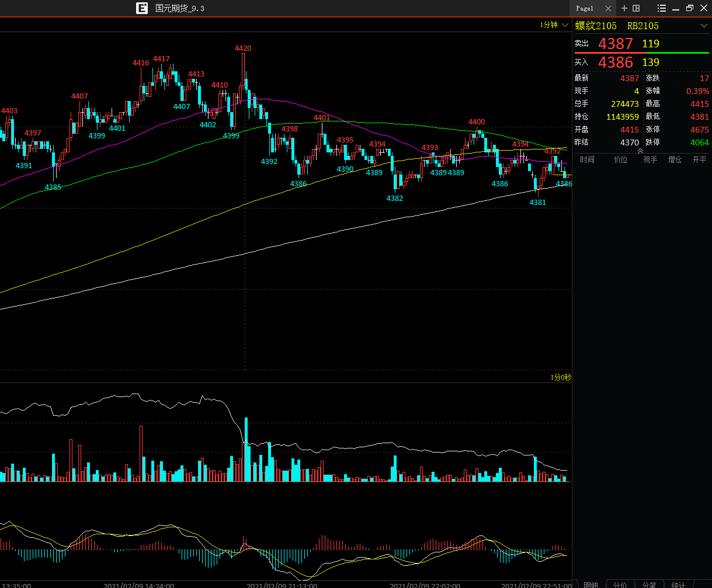The width and height of the screenshot is (712, 588).
Task: Click the 卖出 ask price 4387
Action: click(x=616, y=44)
